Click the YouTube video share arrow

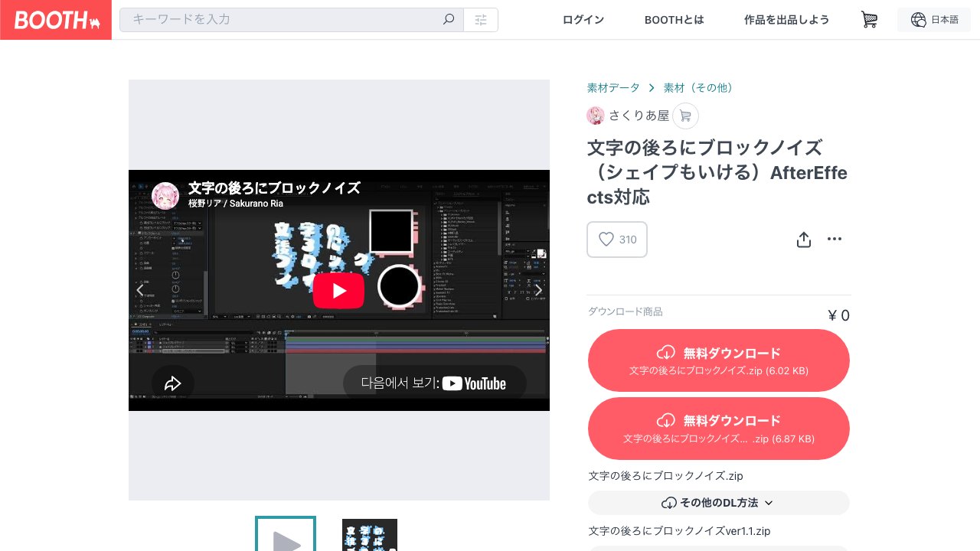(x=173, y=383)
